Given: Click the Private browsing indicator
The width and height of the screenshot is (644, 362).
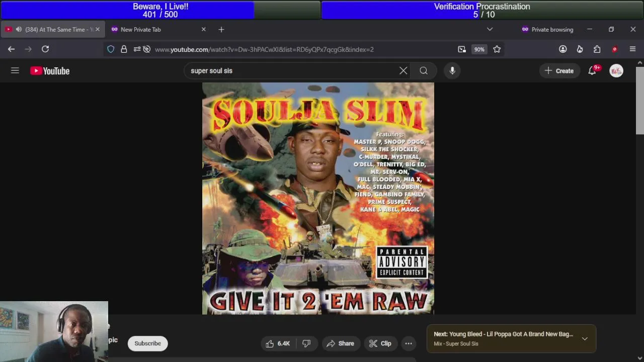Looking at the screenshot, I should [547, 30].
